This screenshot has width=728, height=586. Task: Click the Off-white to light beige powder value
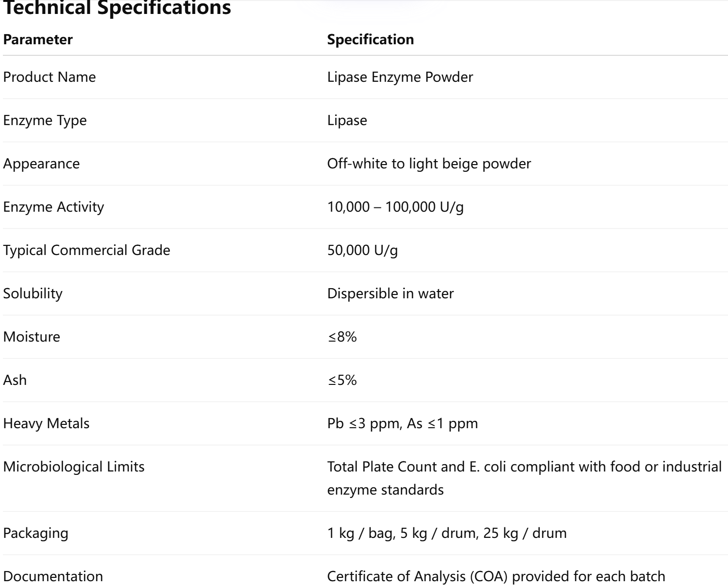tap(429, 164)
